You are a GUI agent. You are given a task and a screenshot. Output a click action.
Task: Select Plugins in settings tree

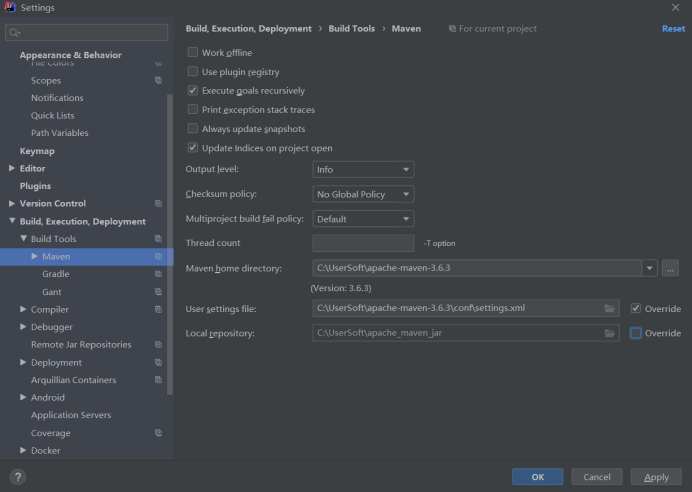35,186
